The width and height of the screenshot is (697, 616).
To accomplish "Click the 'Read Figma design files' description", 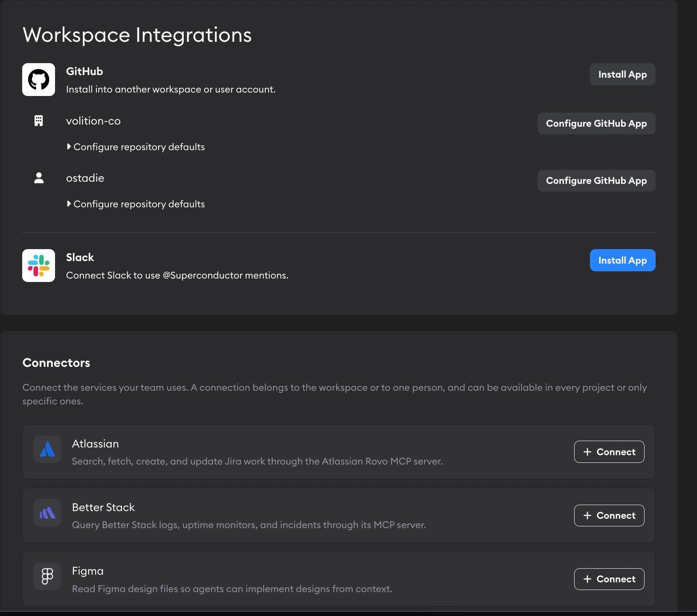I will 232,589.
